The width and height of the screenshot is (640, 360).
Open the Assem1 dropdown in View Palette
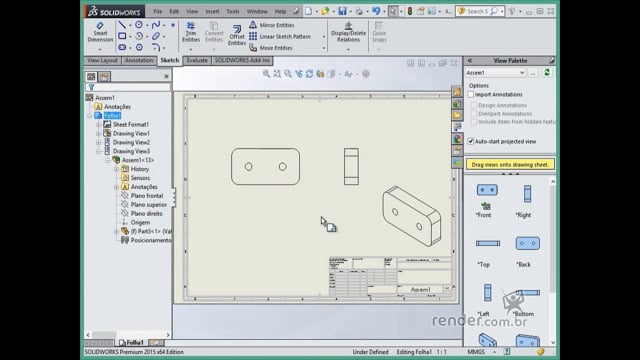pyautogui.click(x=522, y=73)
